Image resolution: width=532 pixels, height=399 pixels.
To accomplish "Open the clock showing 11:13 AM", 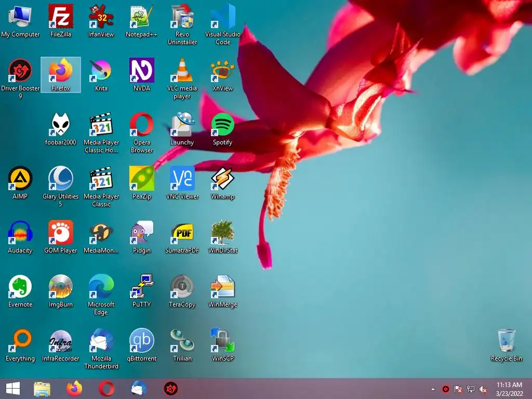I will point(509,389).
